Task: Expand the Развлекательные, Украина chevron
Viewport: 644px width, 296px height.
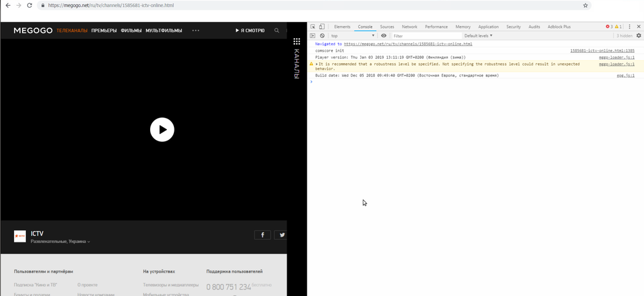Action: 89,242
